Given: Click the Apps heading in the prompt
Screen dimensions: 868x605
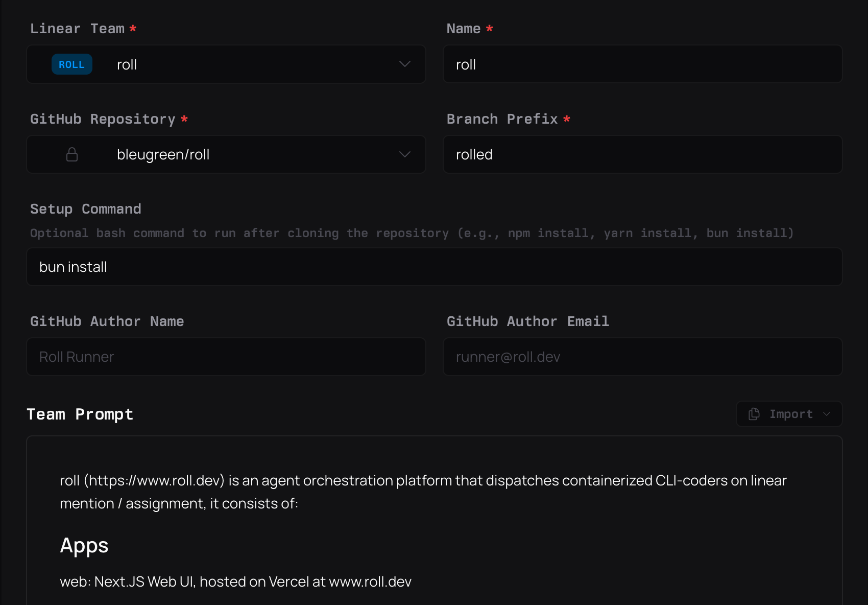Looking at the screenshot, I should pos(84,545).
